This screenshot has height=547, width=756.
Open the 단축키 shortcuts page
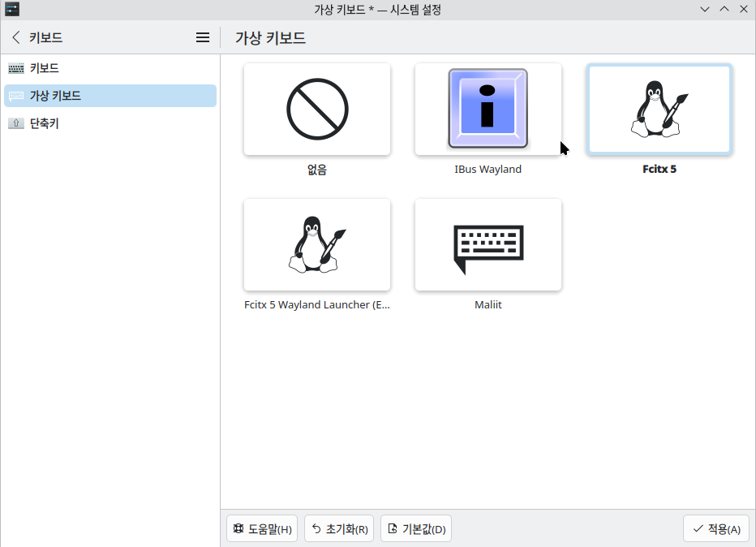(x=110, y=123)
